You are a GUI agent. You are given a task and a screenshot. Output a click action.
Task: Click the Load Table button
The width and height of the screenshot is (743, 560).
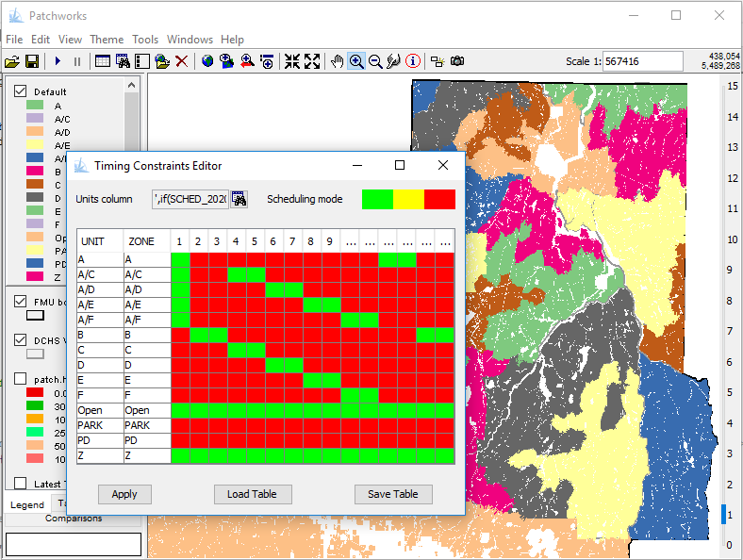pyautogui.click(x=252, y=494)
